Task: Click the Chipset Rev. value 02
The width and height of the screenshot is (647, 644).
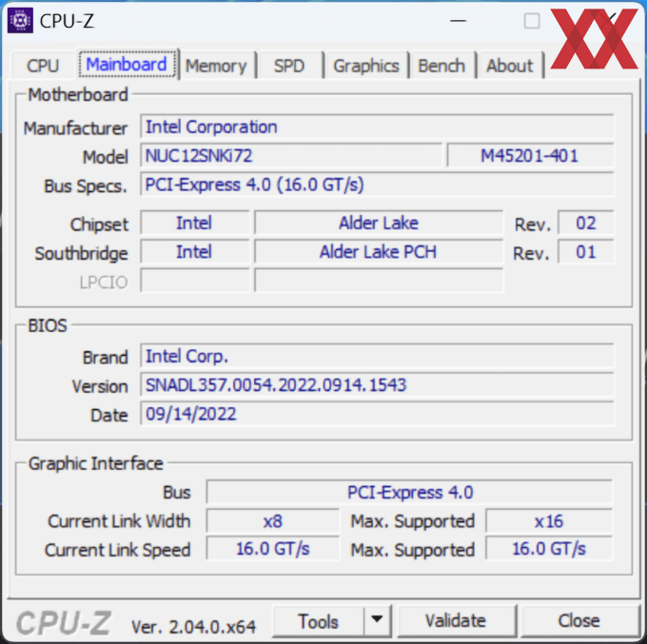Action: tap(585, 224)
